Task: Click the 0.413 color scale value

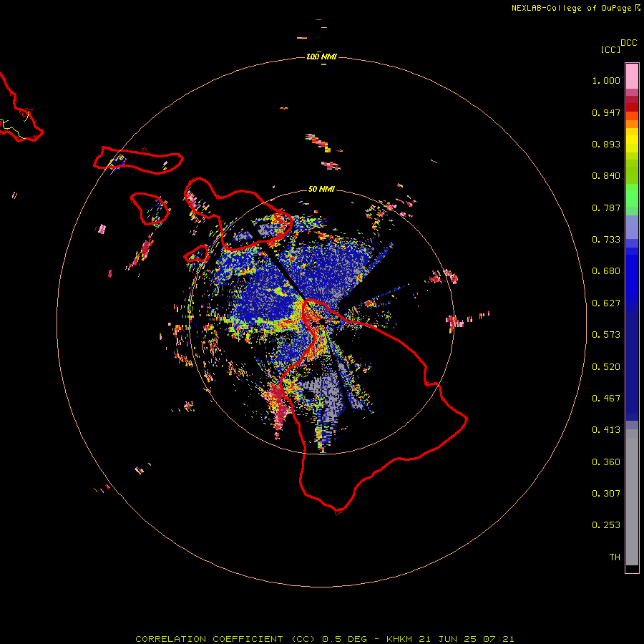Action: pos(606,430)
